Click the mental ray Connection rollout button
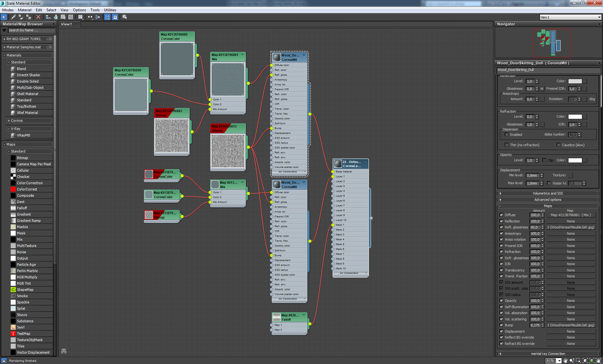Viewport: 603px width, 364px height. coord(548,354)
